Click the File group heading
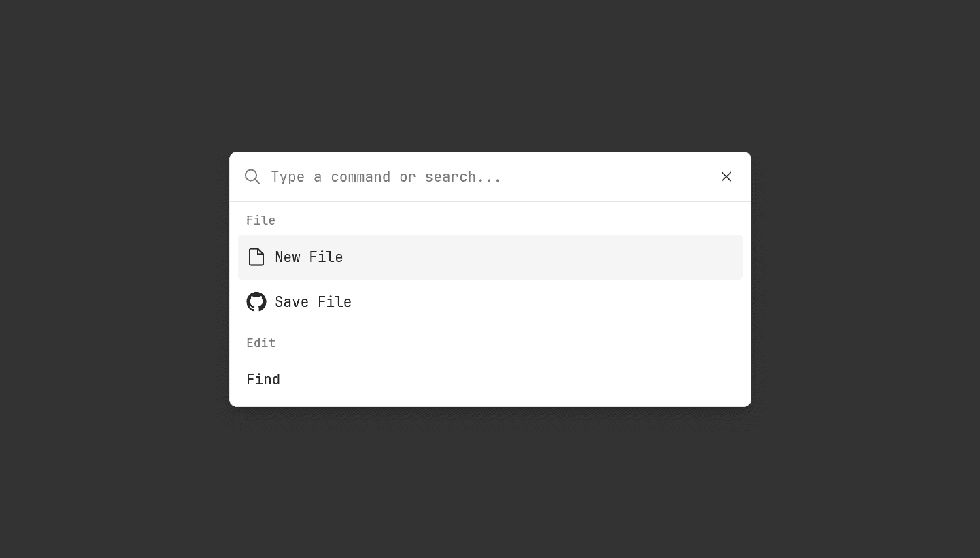The width and height of the screenshot is (980, 558). [x=261, y=220]
